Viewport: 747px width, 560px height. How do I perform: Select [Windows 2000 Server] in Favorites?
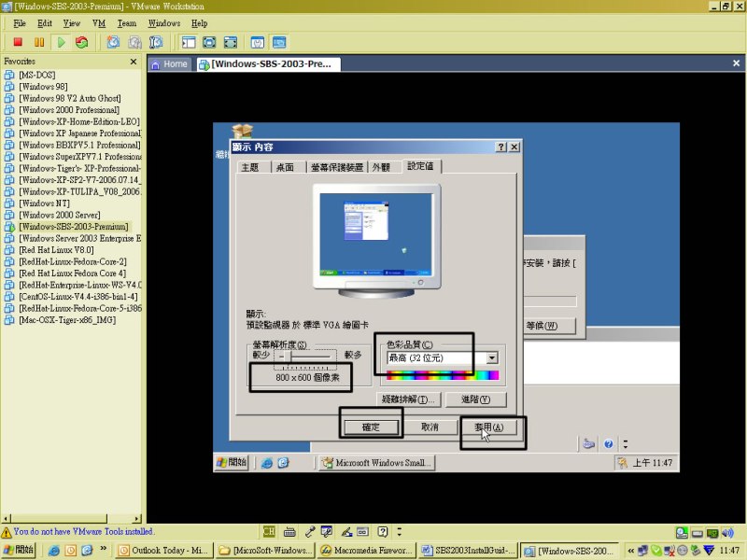coord(60,216)
